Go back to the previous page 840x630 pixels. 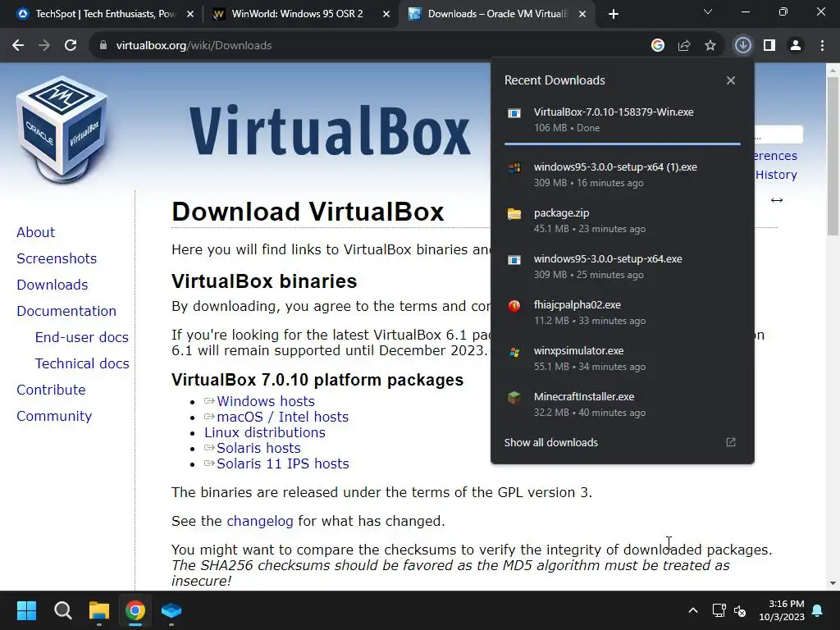pyautogui.click(x=18, y=46)
